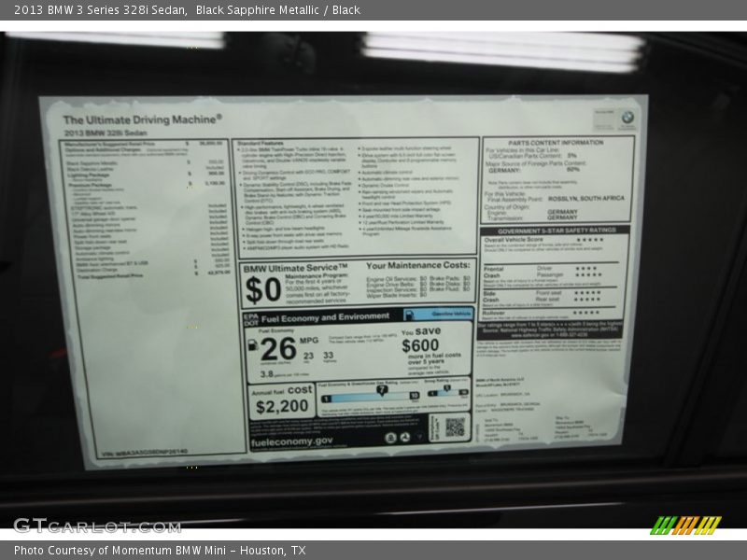Click the download arrow icon beside the QR code
Screen dimensions: 747x560
[x=419, y=435]
